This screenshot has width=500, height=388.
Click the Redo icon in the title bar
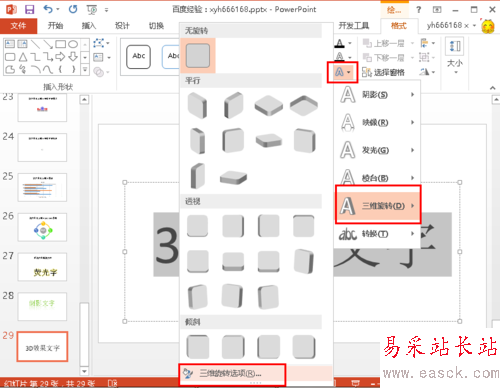[x=73, y=9]
